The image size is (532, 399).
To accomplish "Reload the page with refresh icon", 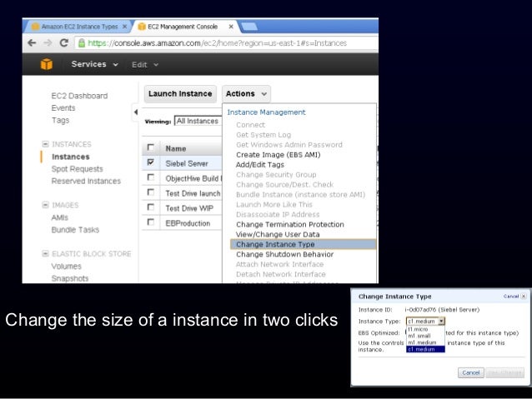I will 63,43.
